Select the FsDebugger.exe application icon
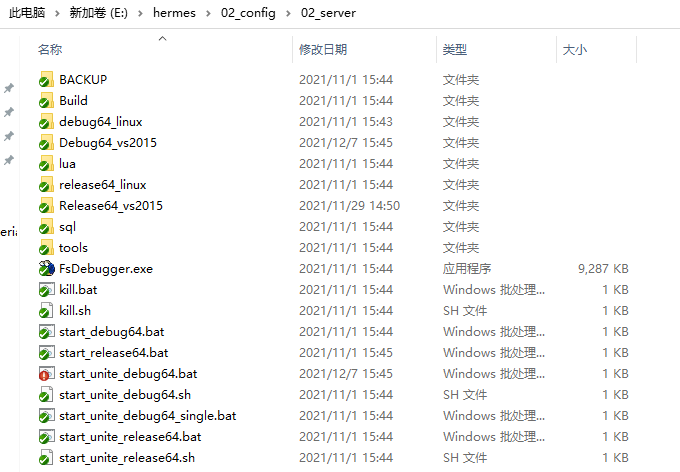The height and width of the screenshot is (472, 680). coord(46,269)
